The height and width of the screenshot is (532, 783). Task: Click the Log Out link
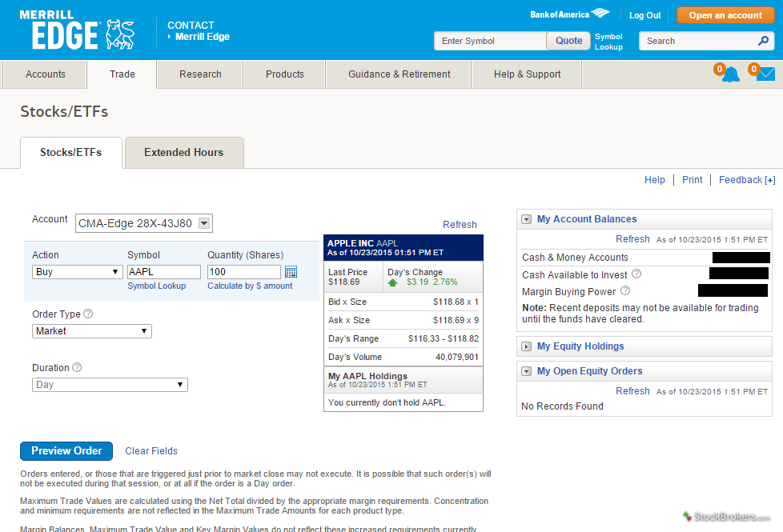coord(644,15)
